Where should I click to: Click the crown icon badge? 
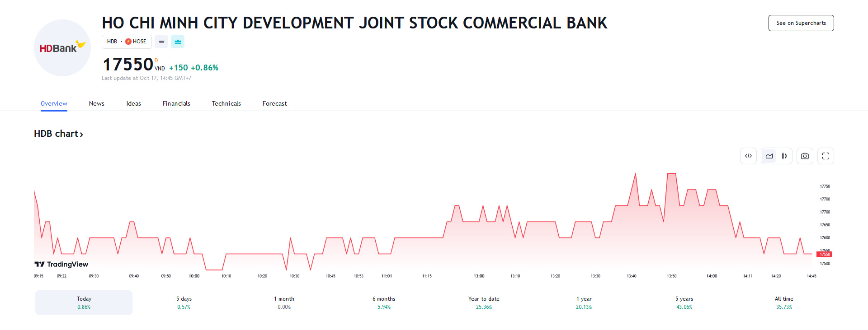(x=178, y=42)
